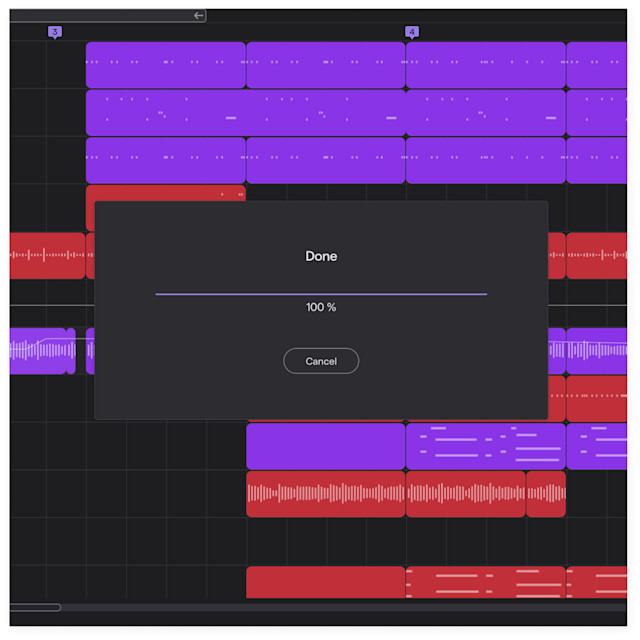
Task: Click the 100 % progress bar
Action: pos(320,294)
